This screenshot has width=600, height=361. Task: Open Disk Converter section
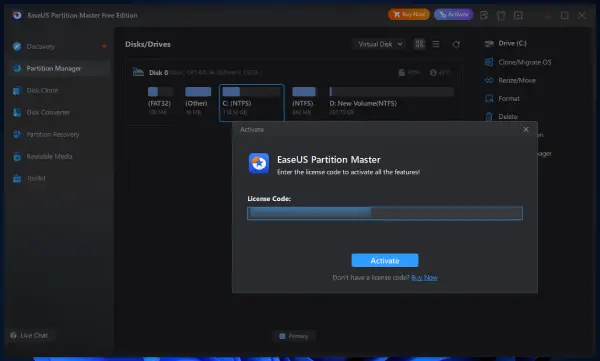pos(59,112)
